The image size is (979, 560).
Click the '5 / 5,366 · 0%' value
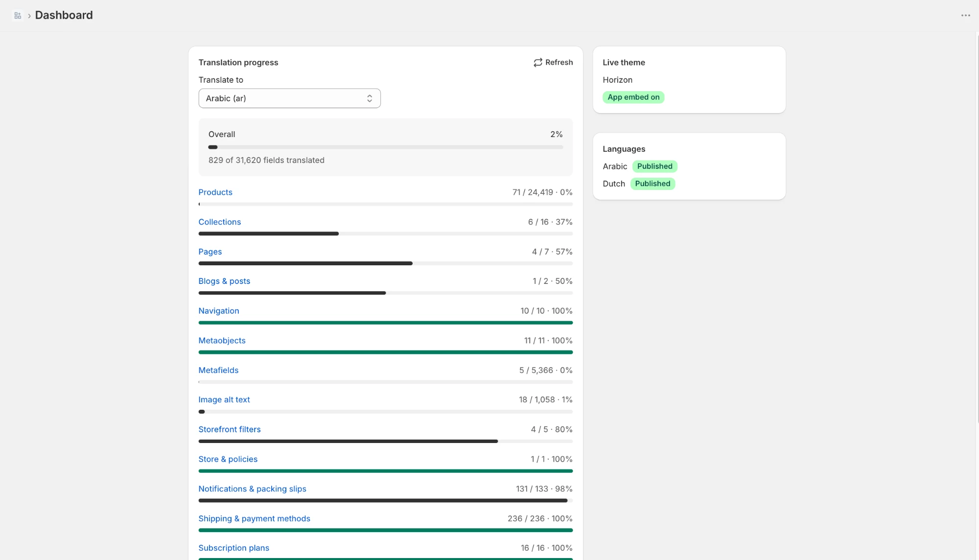click(x=546, y=370)
